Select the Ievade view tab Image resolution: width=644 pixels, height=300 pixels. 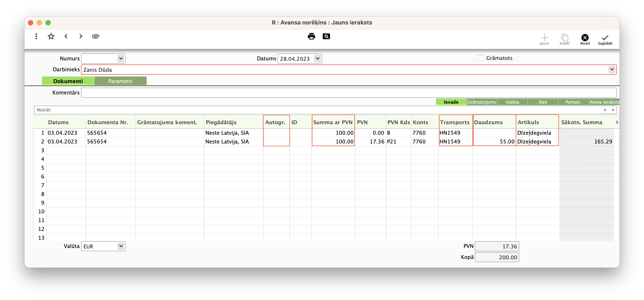[451, 102]
